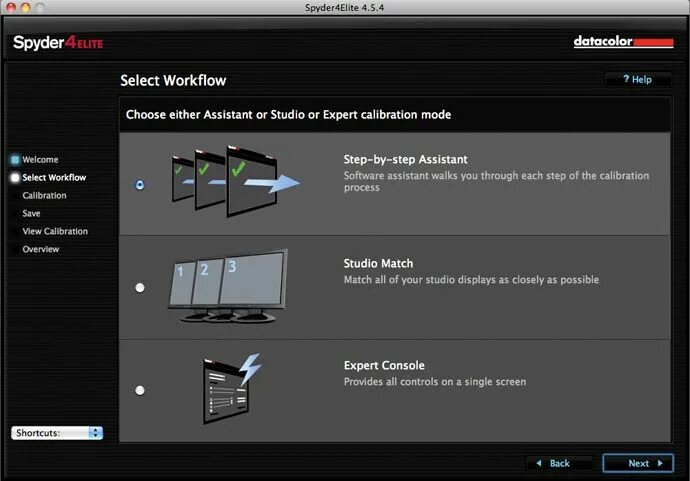This screenshot has width=690, height=481.
Task: Select the Step-by-step Assistant radio button
Action: click(140, 185)
